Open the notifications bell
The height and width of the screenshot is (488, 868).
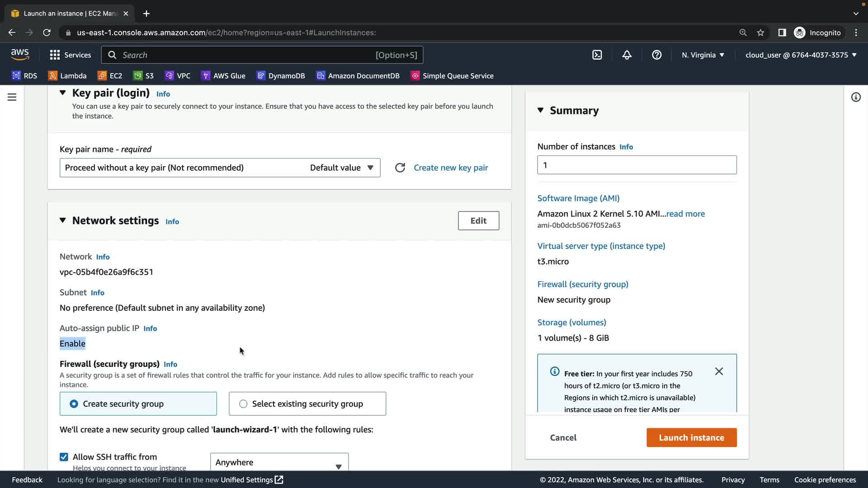(x=627, y=55)
